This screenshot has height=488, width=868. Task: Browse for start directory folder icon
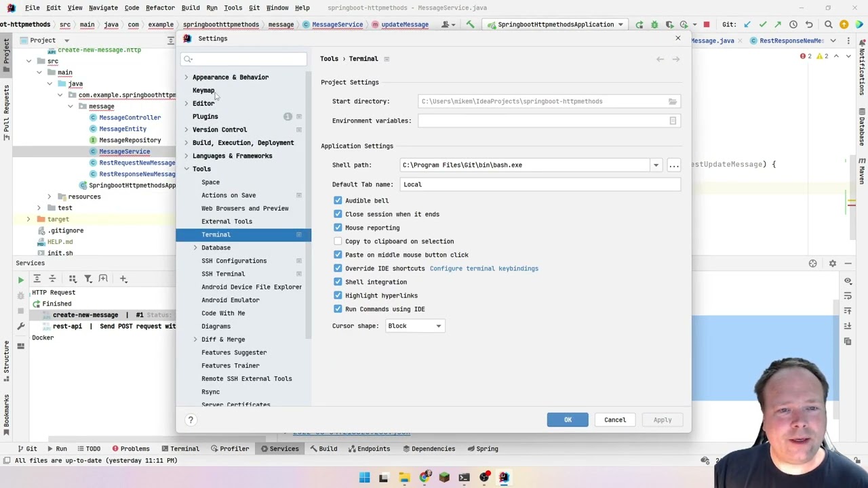673,101
